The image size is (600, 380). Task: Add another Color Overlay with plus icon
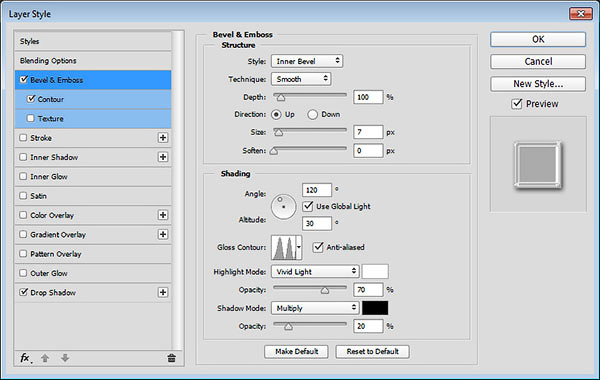[x=163, y=215]
